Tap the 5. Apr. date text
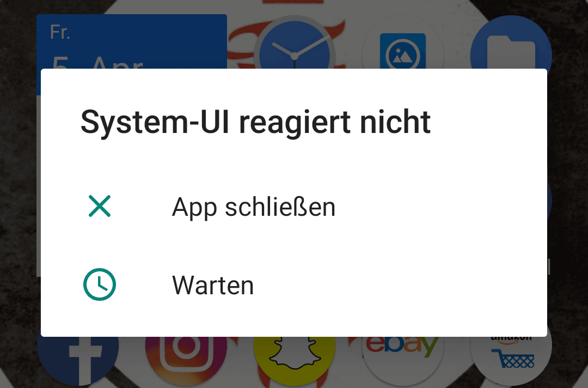Viewport: 588px width, 388px height. [x=97, y=62]
